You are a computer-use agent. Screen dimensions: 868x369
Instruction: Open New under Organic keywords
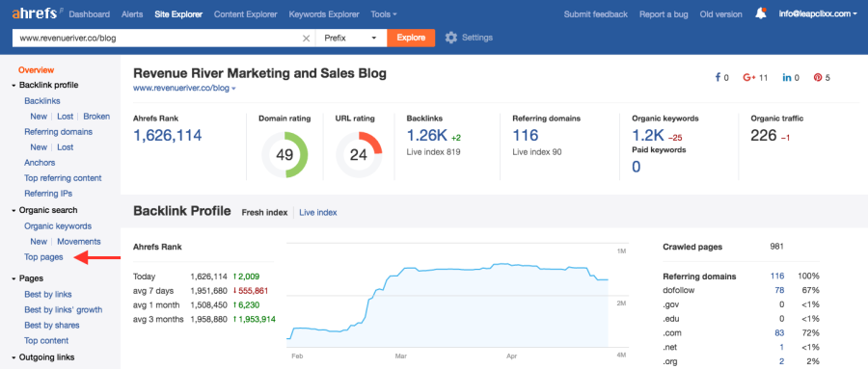pos(39,242)
